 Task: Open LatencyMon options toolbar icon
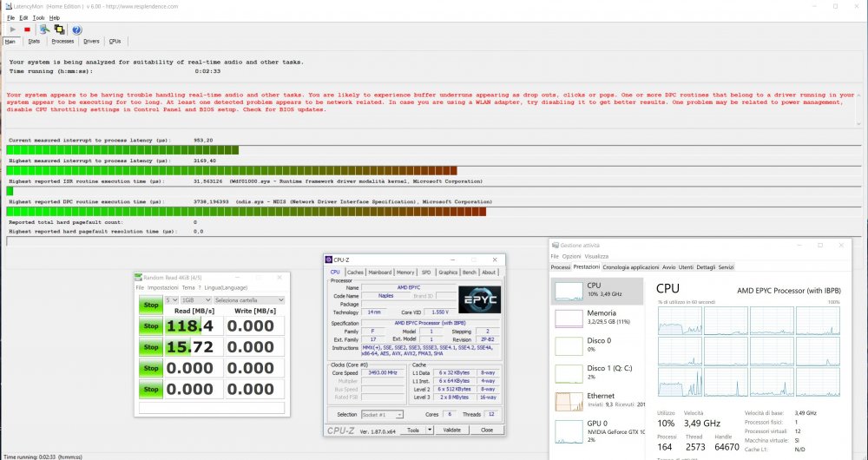pyautogui.click(x=44, y=30)
